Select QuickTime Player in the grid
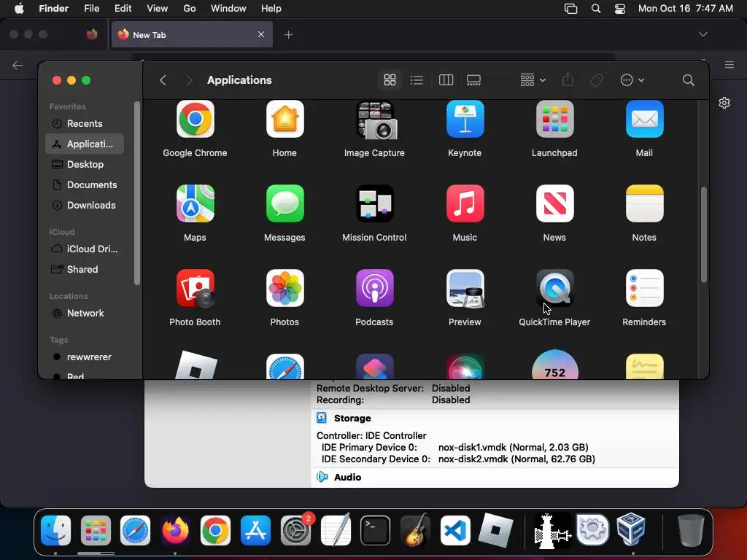 (x=554, y=289)
